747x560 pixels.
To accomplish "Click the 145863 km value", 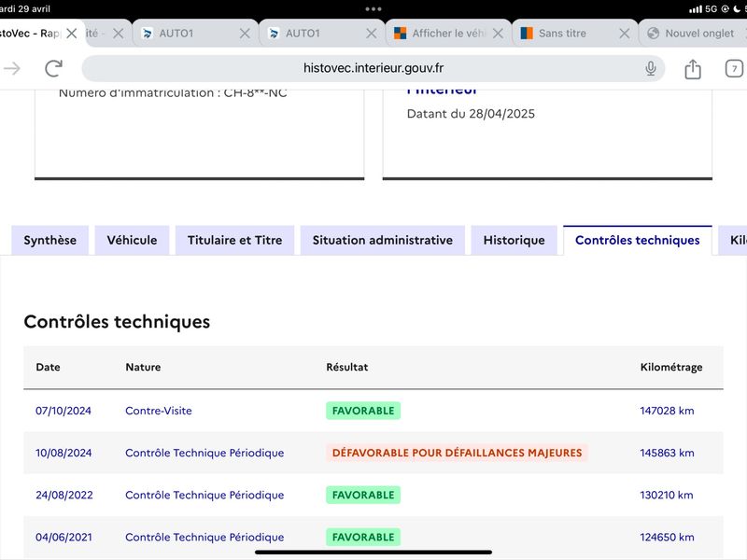I will (x=667, y=453).
